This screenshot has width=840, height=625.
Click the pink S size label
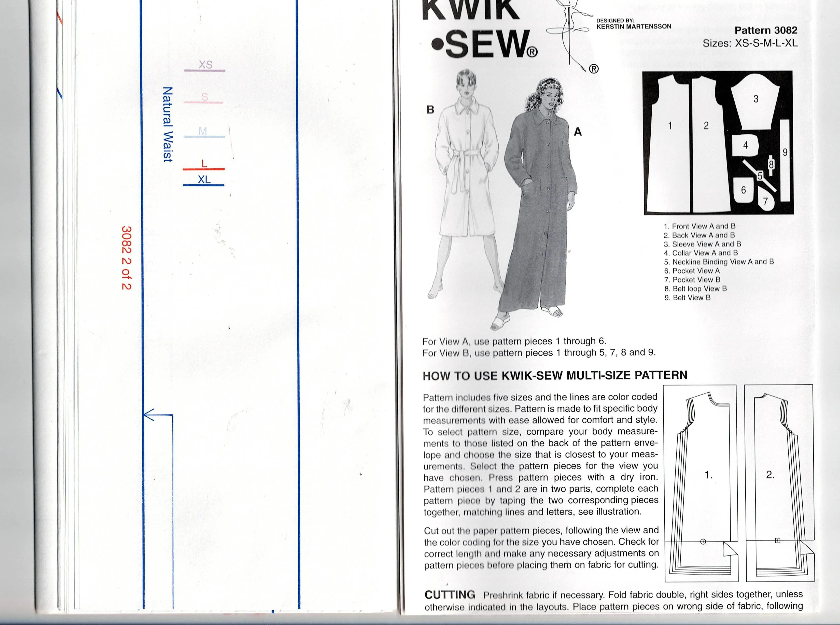[205, 97]
